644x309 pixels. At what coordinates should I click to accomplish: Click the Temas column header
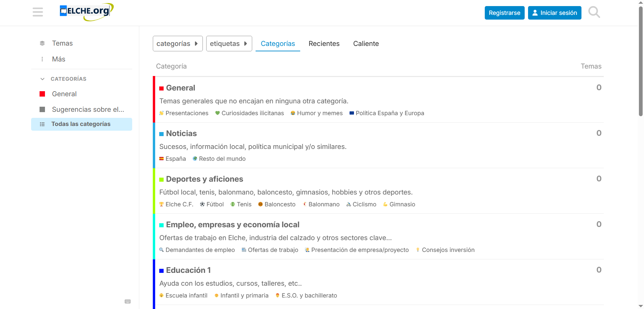(591, 66)
